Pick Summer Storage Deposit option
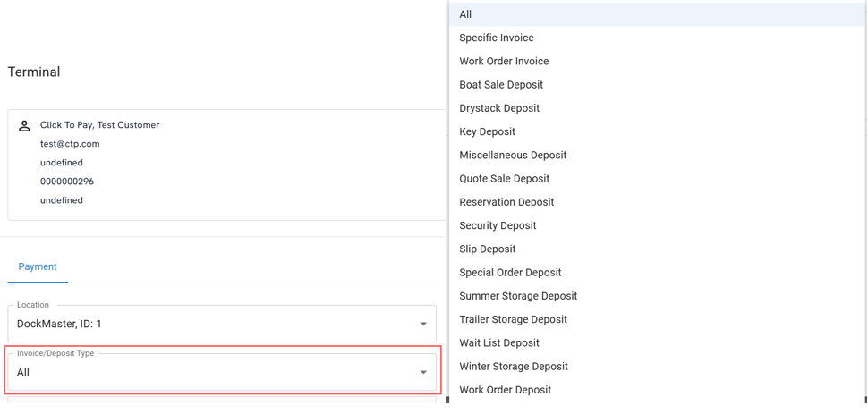Image resolution: width=868 pixels, height=414 pixels. (659, 296)
